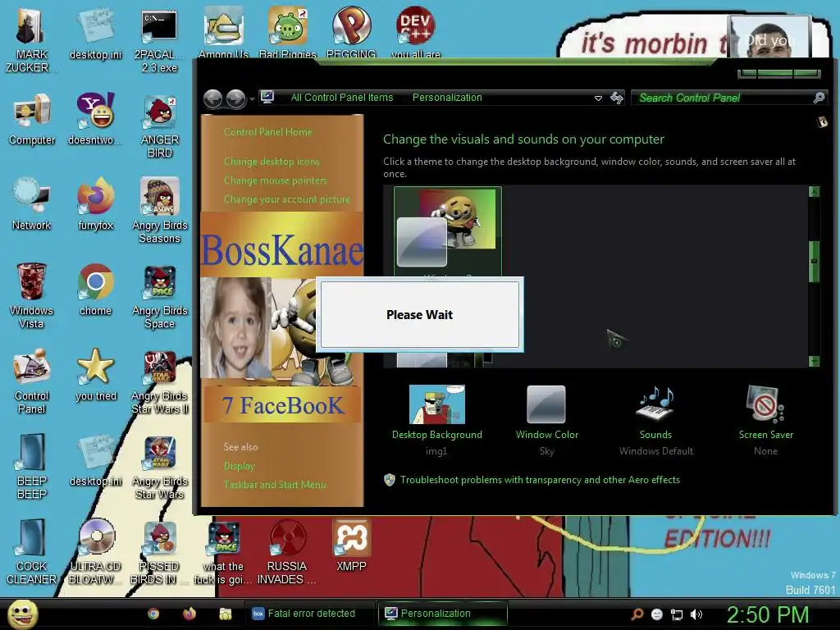Open the COCK CLEANER desktop icon

tap(32, 551)
